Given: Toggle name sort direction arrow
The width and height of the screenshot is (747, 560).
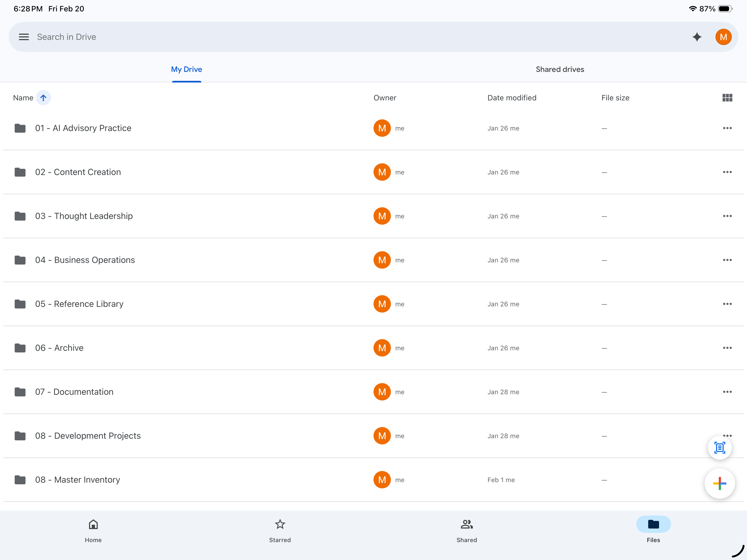Looking at the screenshot, I should [43, 98].
